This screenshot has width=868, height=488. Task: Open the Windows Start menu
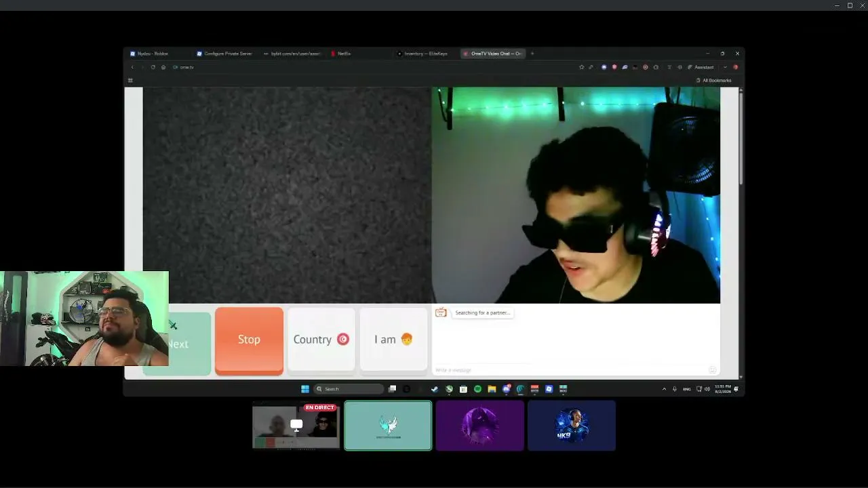pyautogui.click(x=305, y=389)
